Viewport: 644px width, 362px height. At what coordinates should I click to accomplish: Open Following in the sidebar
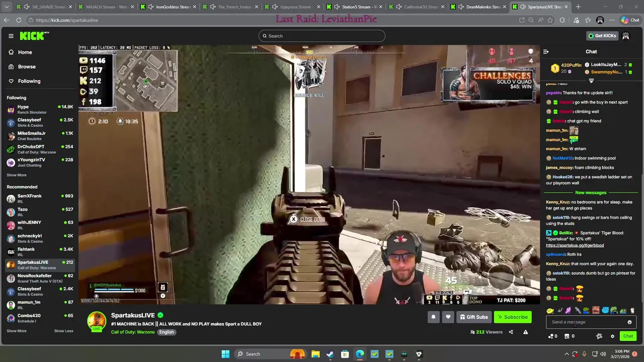pyautogui.click(x=29, y=81)
